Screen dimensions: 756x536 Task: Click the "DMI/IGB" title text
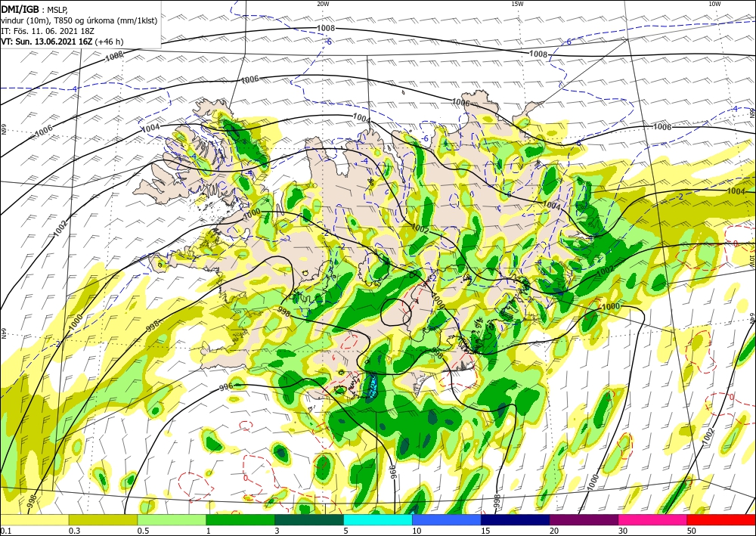20,9
